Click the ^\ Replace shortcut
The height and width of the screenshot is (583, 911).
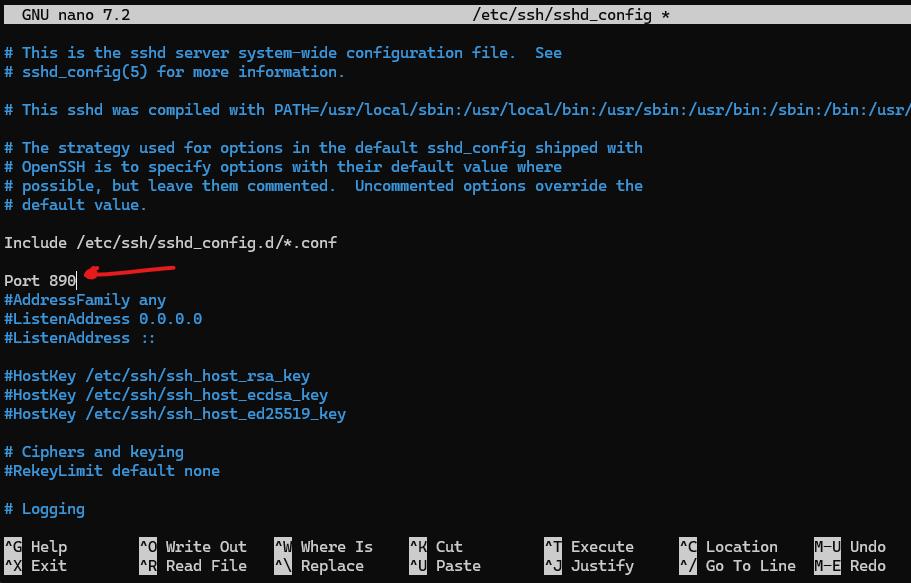[x=319, y=566]
